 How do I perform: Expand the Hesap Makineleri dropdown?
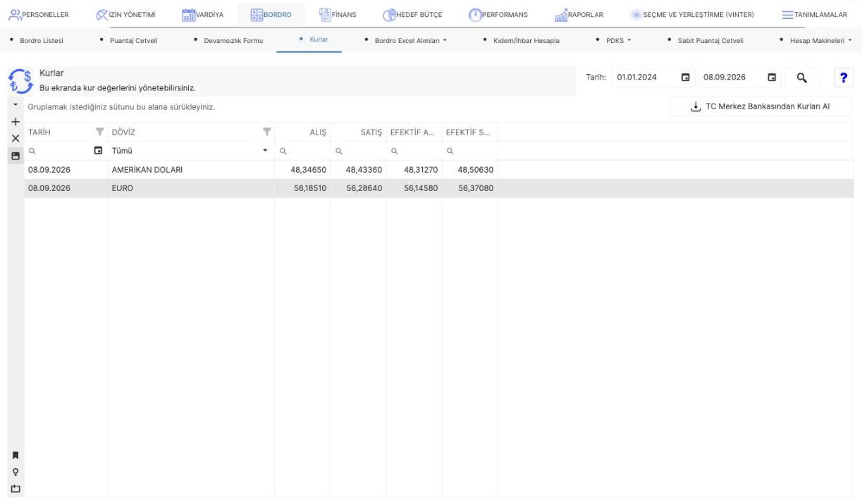click(x=817, y=40)
